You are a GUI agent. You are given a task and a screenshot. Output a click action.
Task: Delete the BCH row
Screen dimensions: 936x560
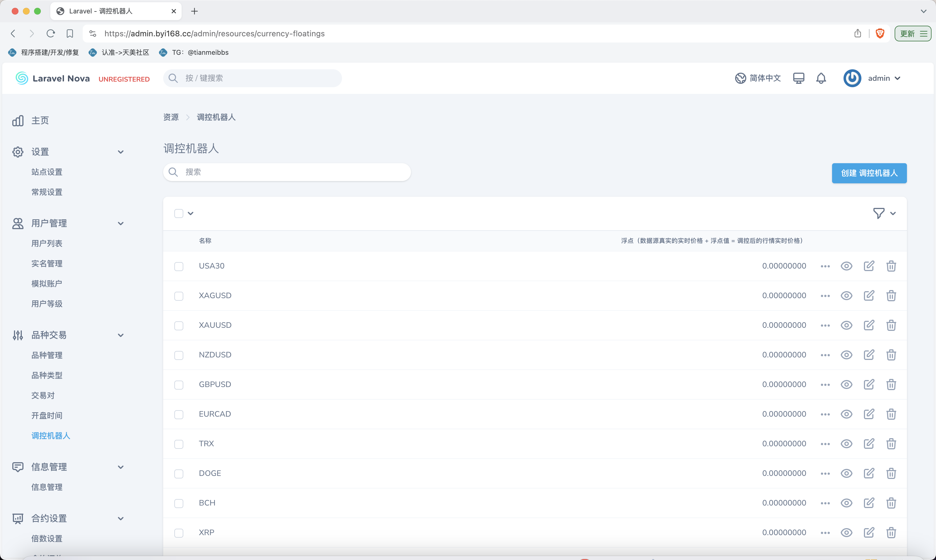point(891,503)
